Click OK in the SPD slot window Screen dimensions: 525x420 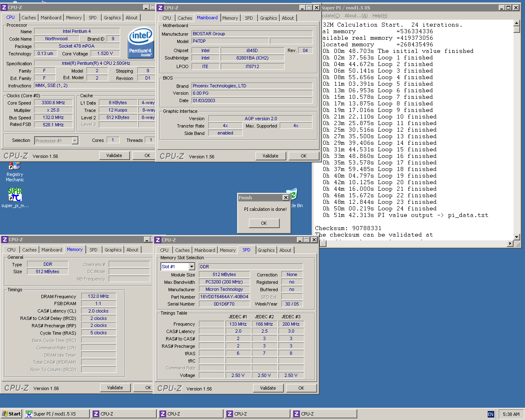[301, 388]
